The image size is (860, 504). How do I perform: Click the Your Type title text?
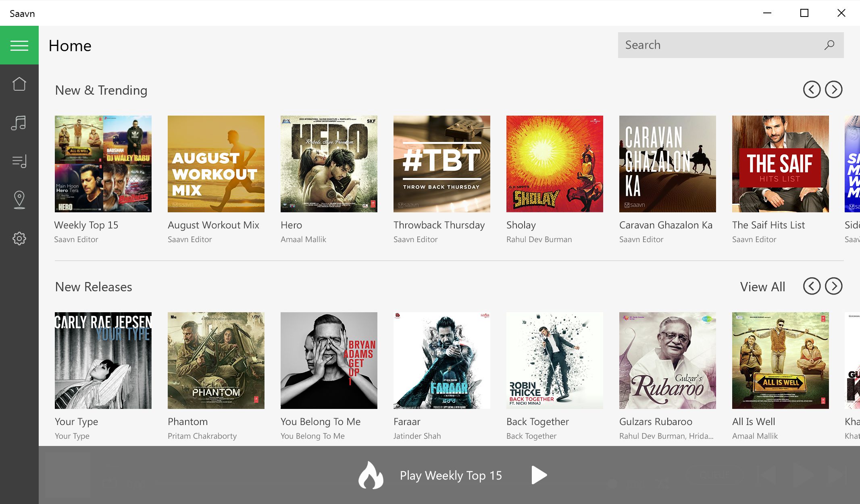tap(76, 422)
